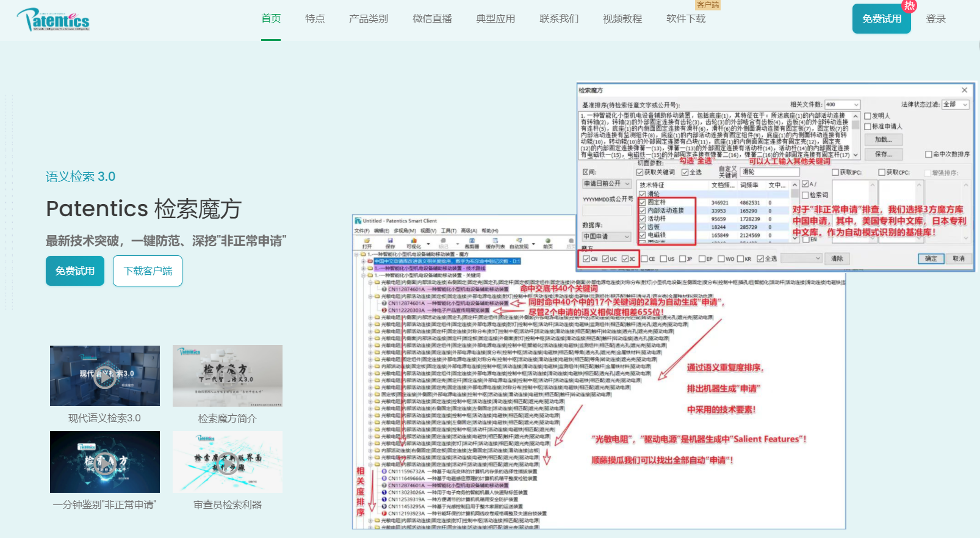
Task: Click the 保存 disk icon in client toolbar
Action: tap(390, 241)
